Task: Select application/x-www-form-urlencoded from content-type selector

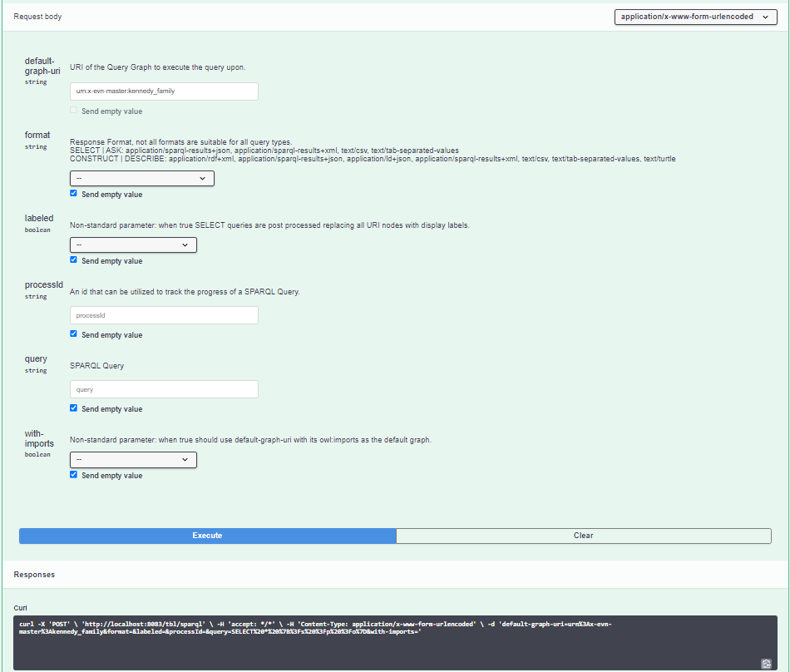Action: 695,17
